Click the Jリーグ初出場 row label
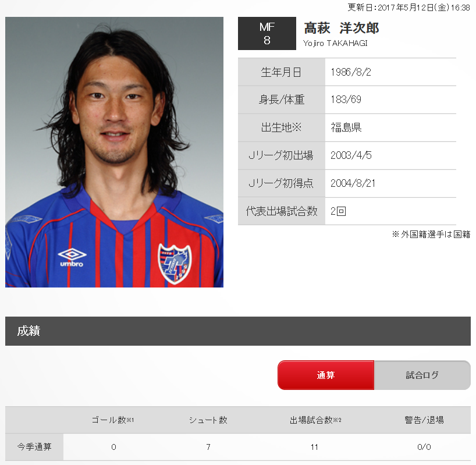This screenshot has width=476, height=465. pyautogui.click(x=282, y=156)
